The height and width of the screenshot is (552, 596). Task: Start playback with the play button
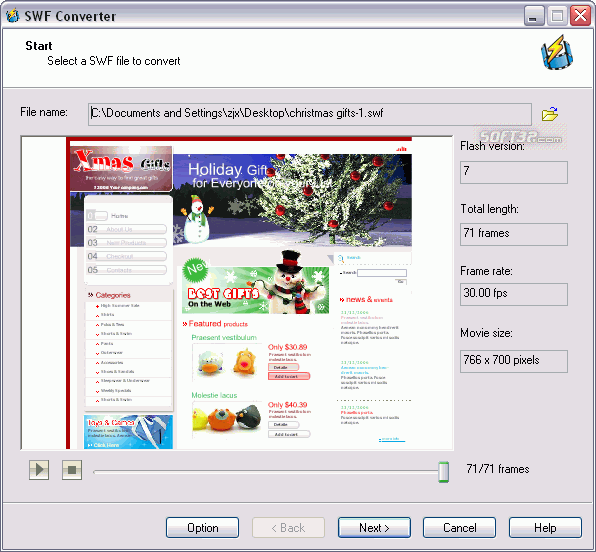(39, 470)
